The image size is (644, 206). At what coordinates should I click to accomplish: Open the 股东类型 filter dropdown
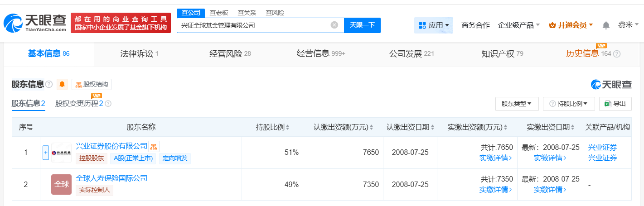[517, 104]
